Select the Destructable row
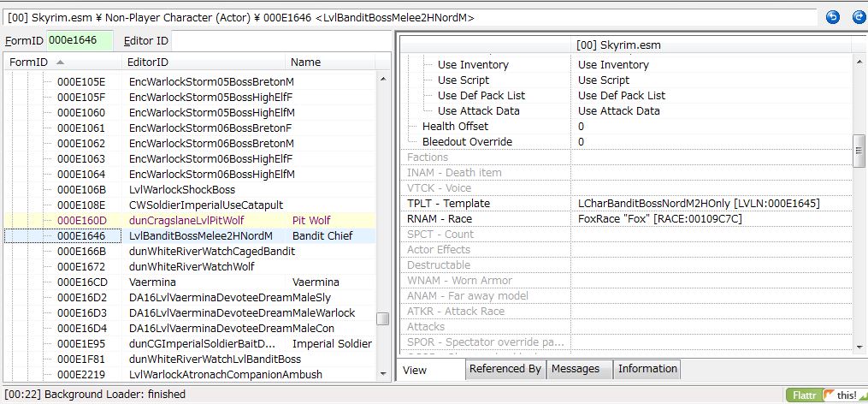868x404 pixels. point(625,264)
